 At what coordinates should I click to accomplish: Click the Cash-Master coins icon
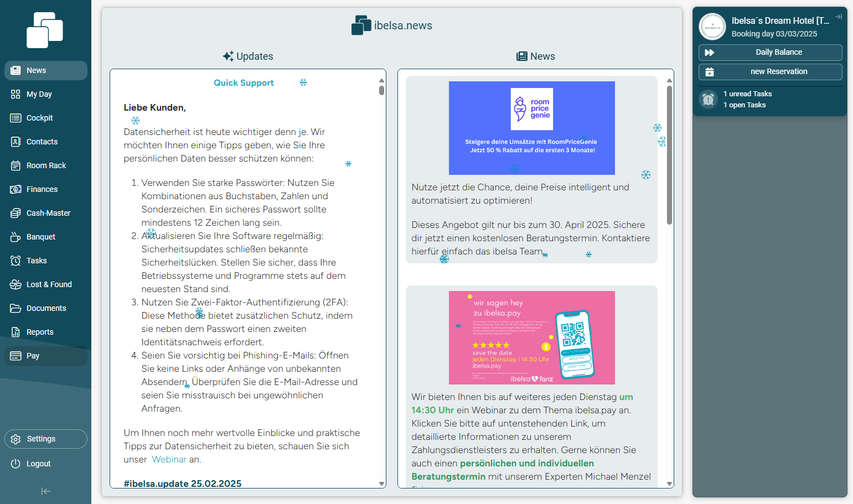[x=15, y=213]
